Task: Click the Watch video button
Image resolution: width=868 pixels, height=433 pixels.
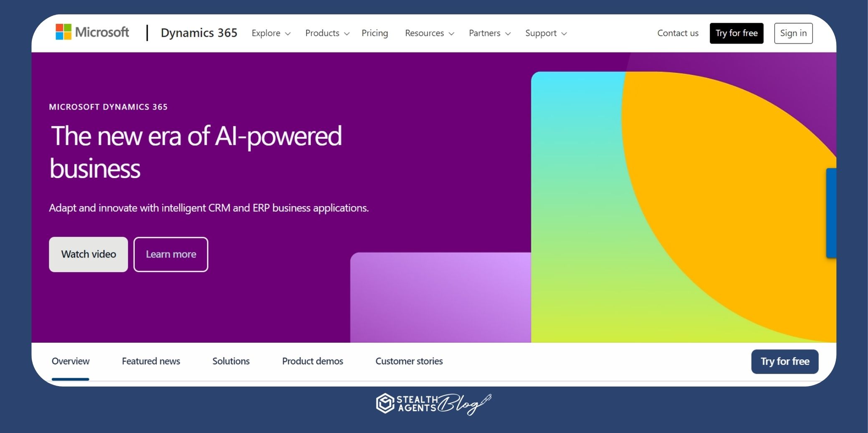Action: (x=89, y=254)
